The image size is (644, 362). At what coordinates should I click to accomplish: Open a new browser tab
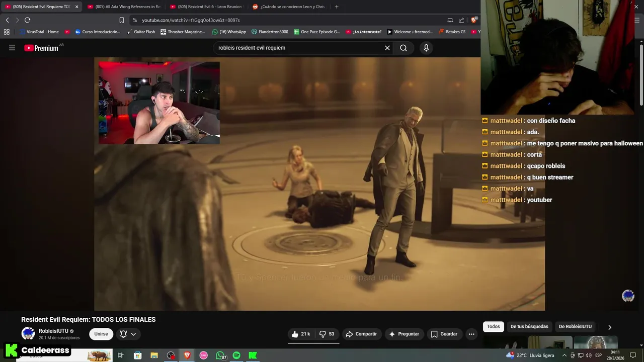(337, 7)
